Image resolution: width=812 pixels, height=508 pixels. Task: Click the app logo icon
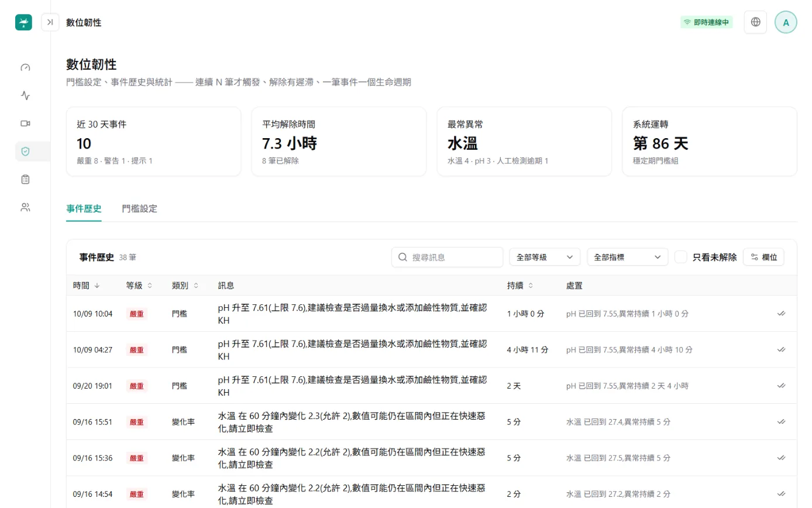pos(23,22)
